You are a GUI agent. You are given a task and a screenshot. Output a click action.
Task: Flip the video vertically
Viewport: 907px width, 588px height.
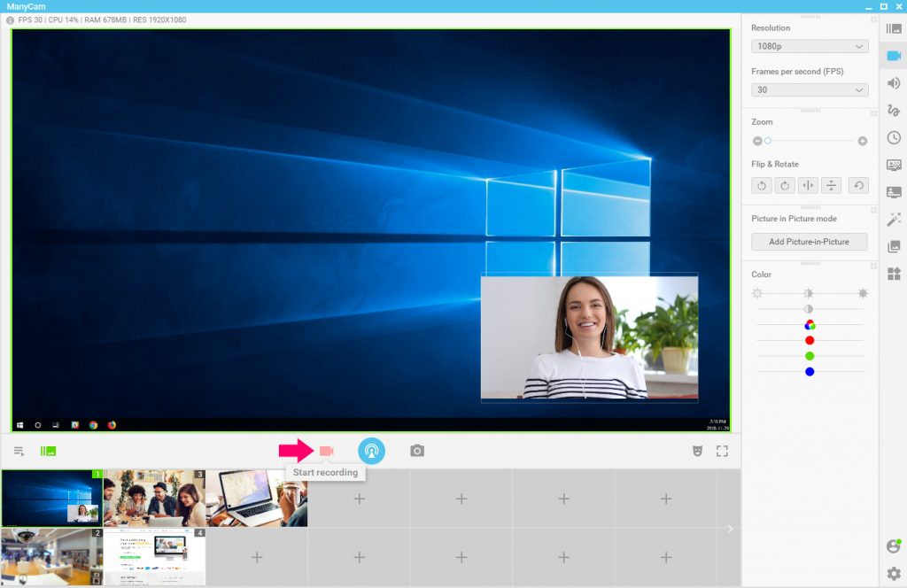(x=831, y=185)
